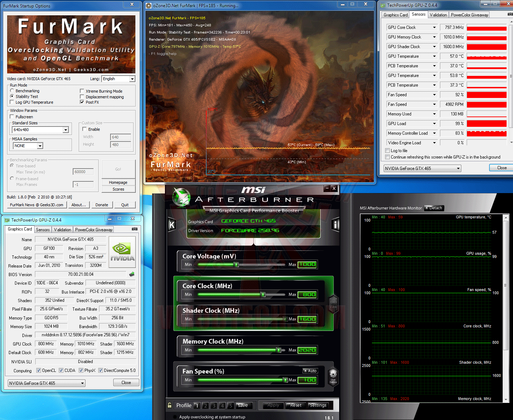The image size is (513, 420).
Task: Click the NVIDIA logo in GPU-Z
Action: [122, 253]
